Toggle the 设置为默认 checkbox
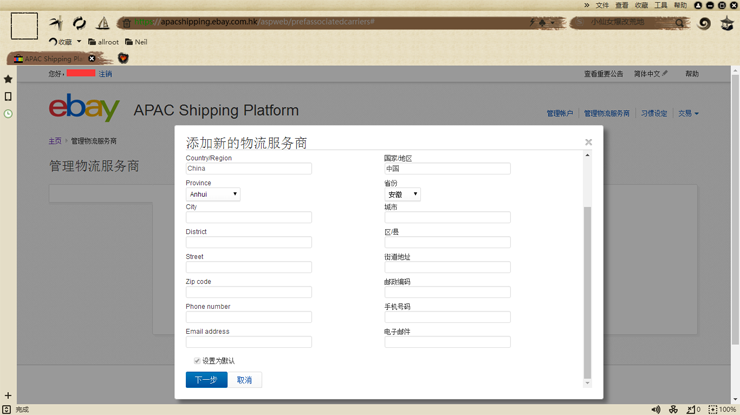The image size is (740, 415). 197,361
